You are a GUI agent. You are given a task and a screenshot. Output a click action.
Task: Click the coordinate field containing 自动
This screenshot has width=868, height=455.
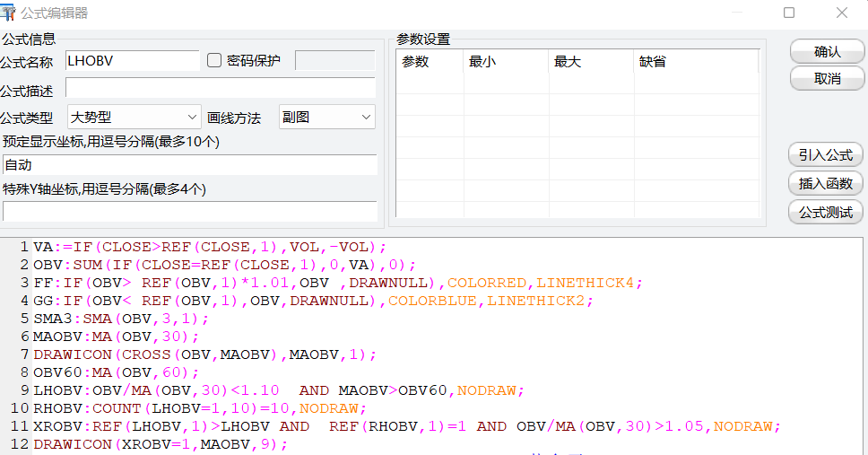coord(189,165)
